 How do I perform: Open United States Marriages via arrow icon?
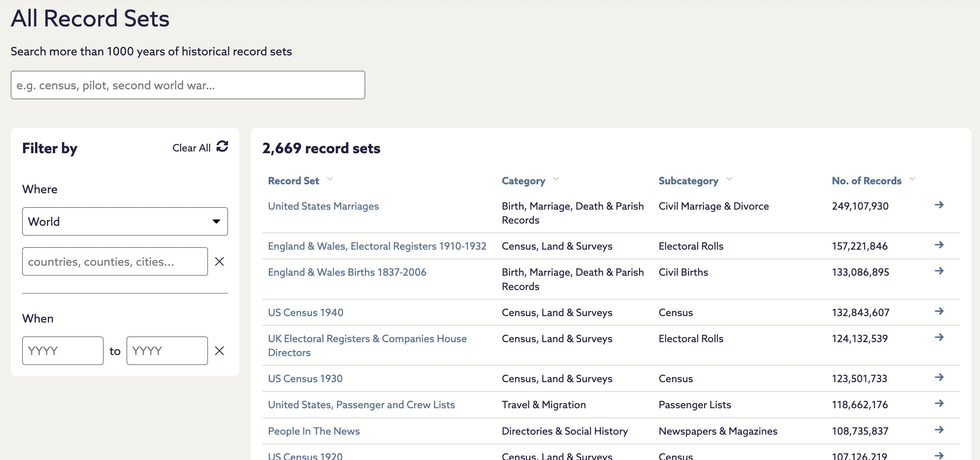tap(939, 205)
